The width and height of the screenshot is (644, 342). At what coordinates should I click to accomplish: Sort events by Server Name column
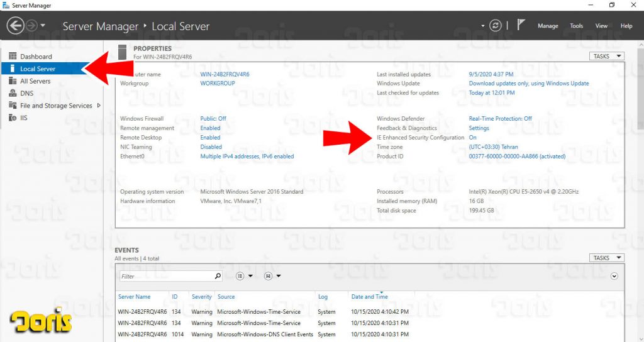click(135, 297)
